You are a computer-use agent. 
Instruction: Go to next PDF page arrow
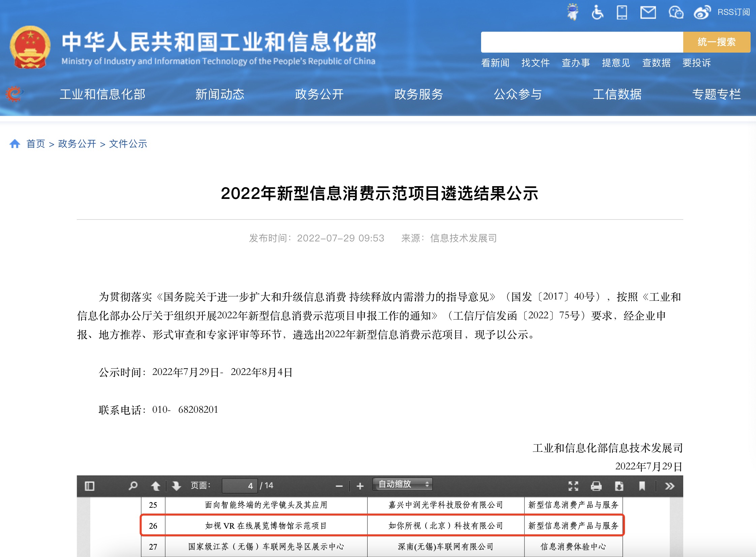tap(176, 486)
